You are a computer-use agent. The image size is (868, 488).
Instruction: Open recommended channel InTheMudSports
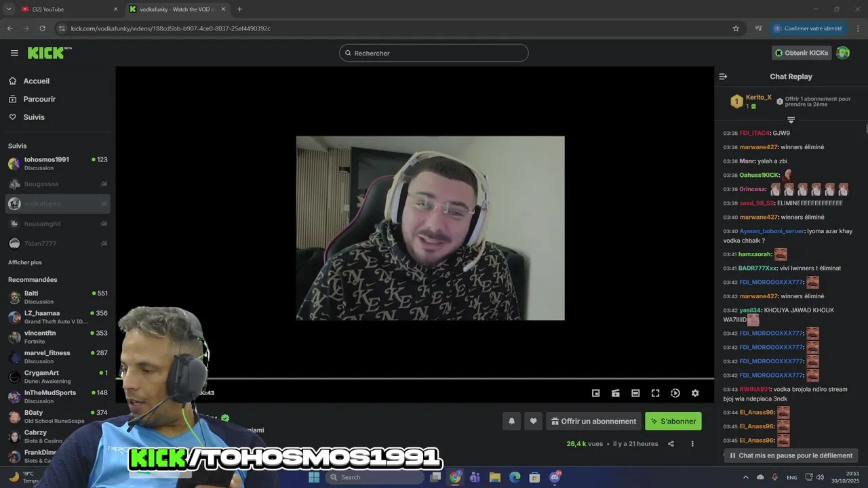point(58,396)
